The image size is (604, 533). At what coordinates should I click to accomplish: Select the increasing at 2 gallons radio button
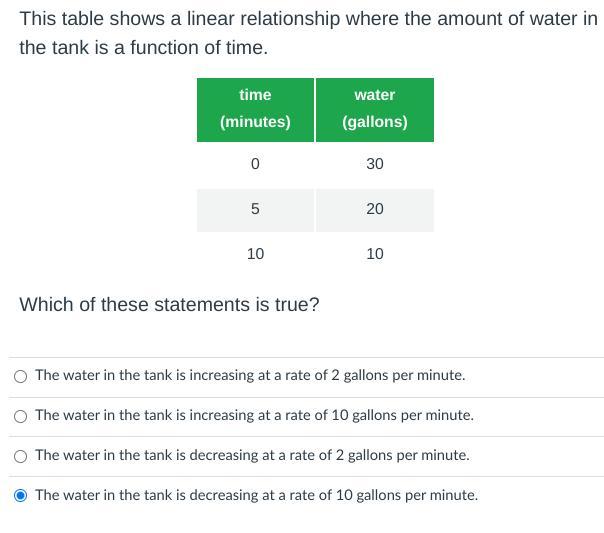21,376
